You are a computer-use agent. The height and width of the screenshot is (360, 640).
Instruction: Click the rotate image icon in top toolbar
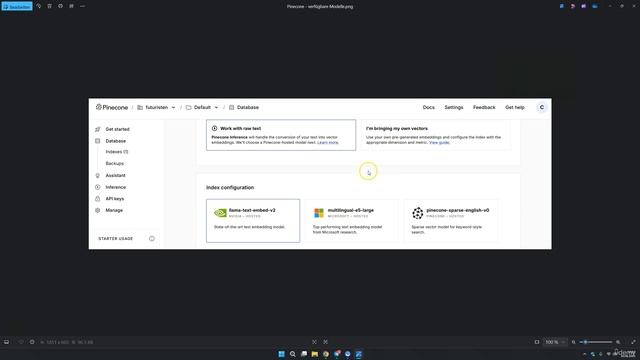tap(39, 6)
